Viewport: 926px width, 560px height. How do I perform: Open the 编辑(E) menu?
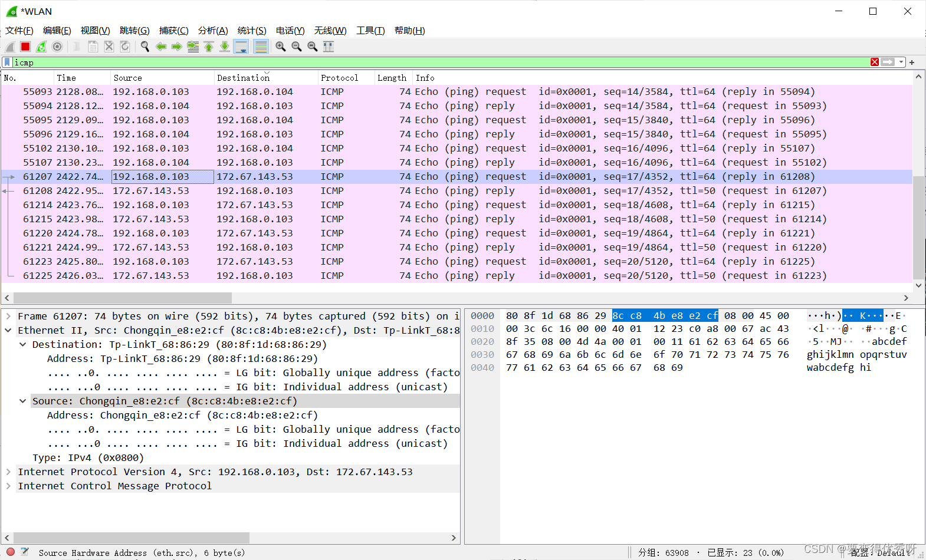[x=57, y=31]
